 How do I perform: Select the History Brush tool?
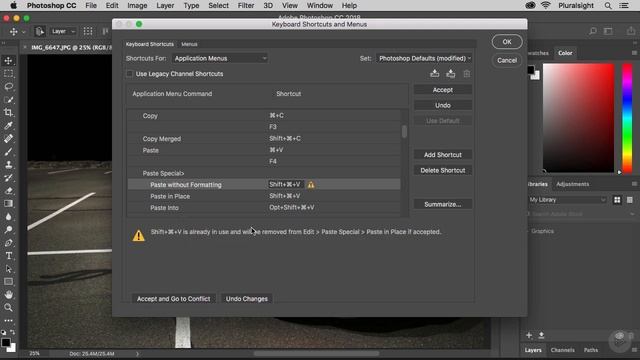[x=8, y=178]
